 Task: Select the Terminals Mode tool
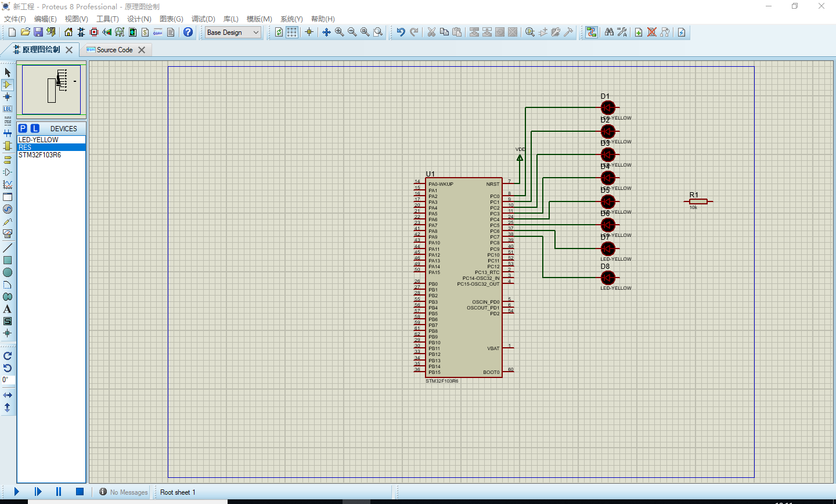(8, 159)
